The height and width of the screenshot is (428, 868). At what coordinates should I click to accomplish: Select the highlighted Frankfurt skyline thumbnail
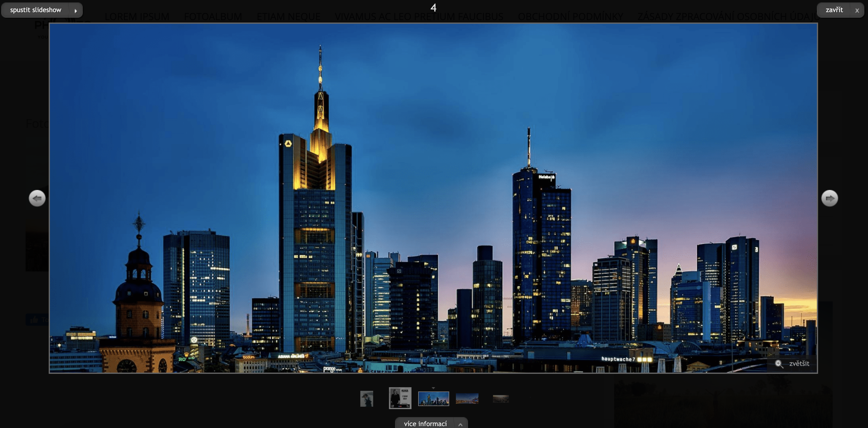point(433,399)
